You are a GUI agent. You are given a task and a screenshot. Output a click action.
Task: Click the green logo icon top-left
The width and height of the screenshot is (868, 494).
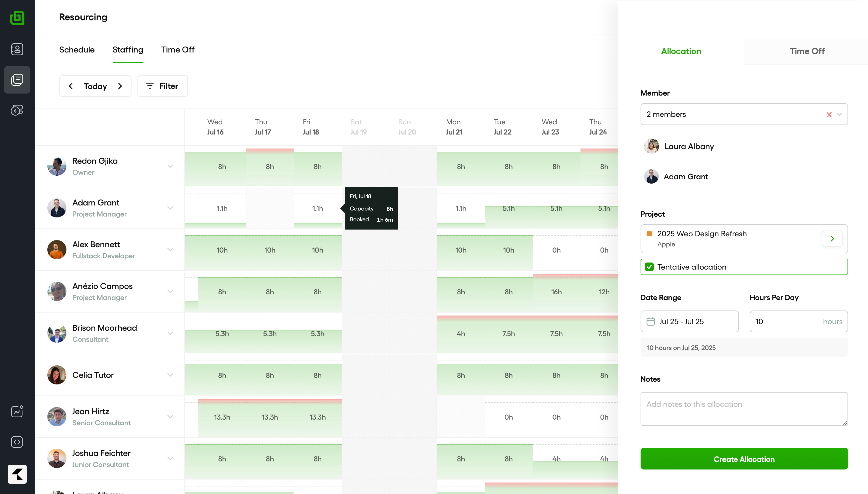point(17,18)
